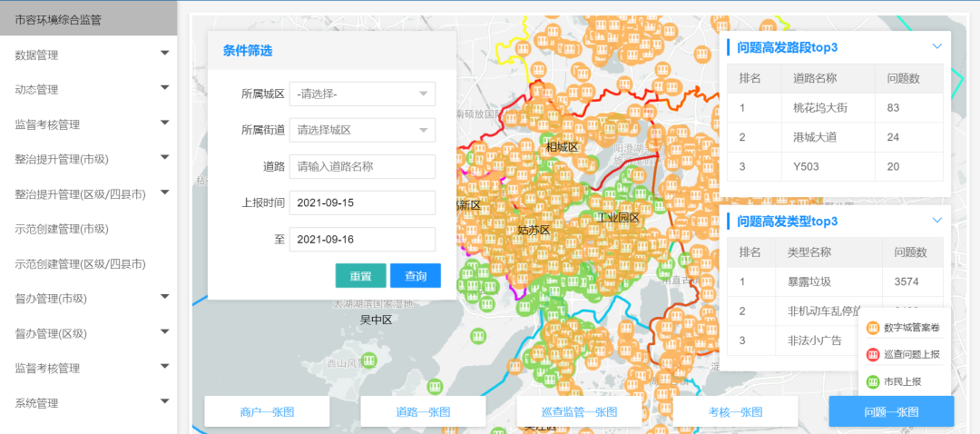Click the green 市民上报 legend icon
This screenshot has width=980, height=434.
pyautogui.click(x=873, y=381)
